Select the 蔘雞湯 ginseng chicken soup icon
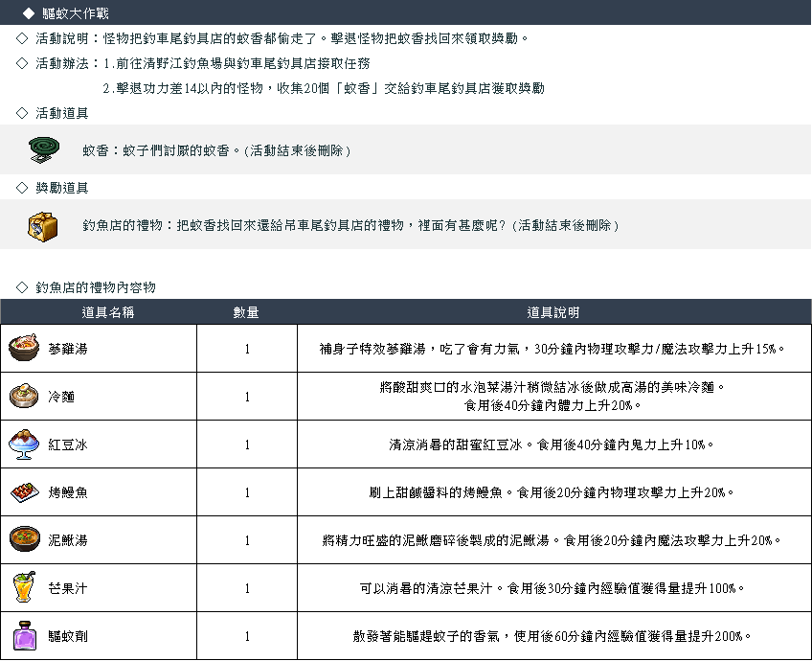Image resolution: width=812 pixels, height=661 pixels. pyautogui.click(x=24, y=349)
